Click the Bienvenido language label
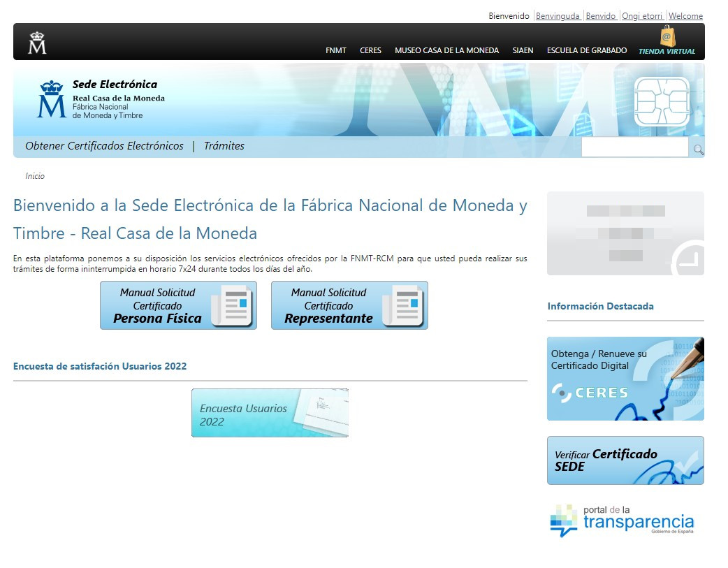The height and width of the screenshot is (568, 728). pyautogui.click(x=509, y=16)
